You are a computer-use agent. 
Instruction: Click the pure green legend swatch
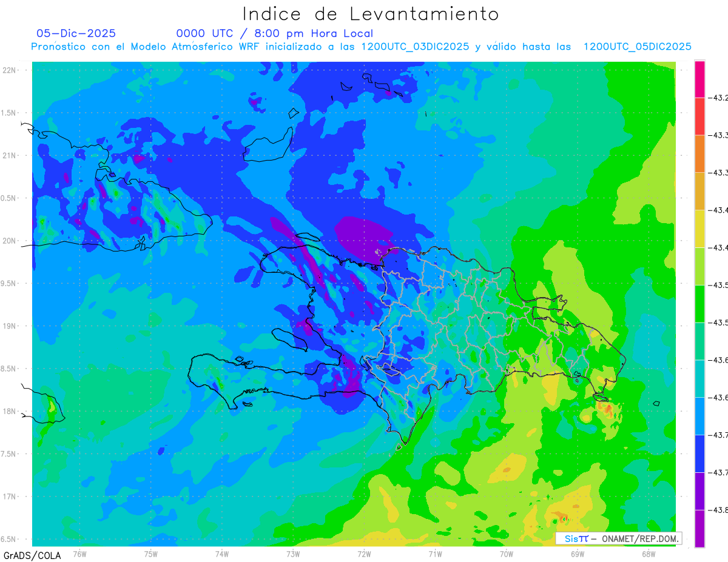pyautogui.click(x=699, y=303)
